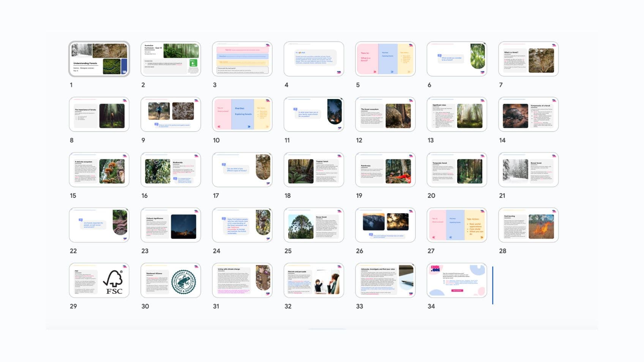Select the Cool burning slide thumbnail

pos(528,225)
